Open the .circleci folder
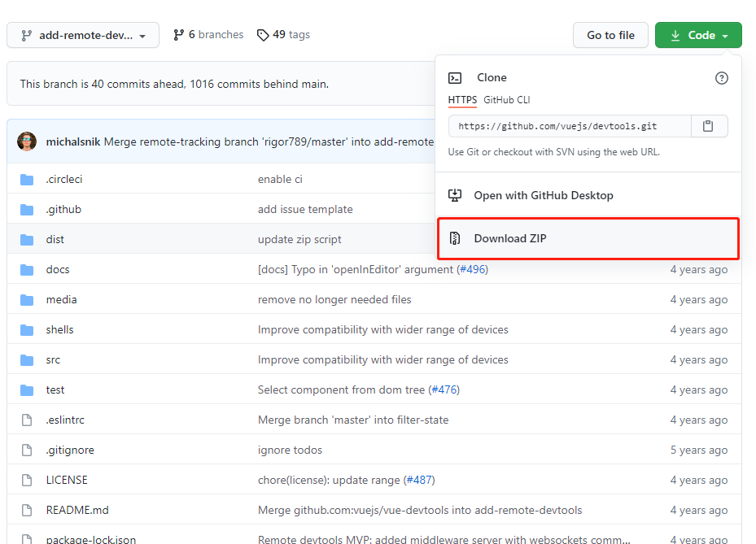Screen dimensions: 756x544 (64, 179)
